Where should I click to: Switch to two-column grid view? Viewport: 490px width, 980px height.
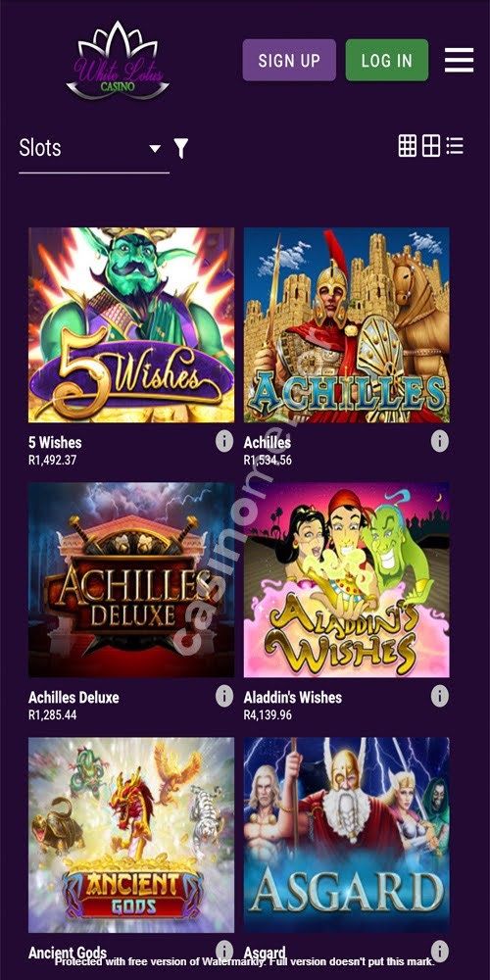click(431, 146)
